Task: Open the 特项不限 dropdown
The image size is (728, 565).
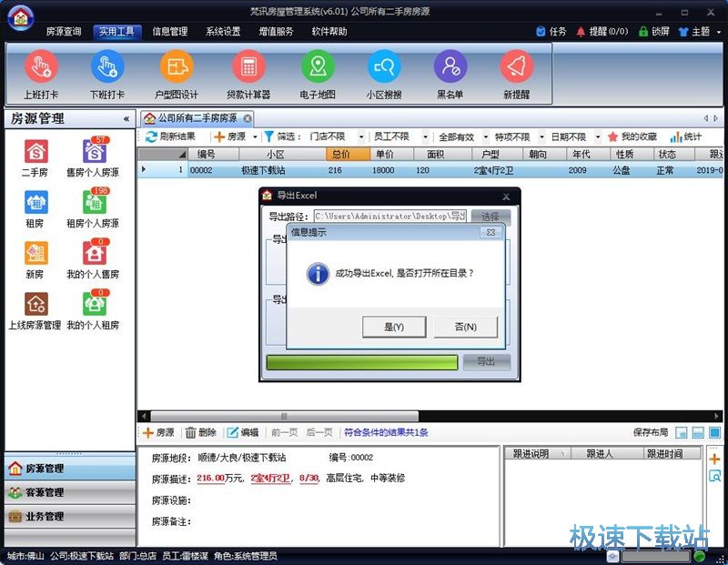Action: 541,137
